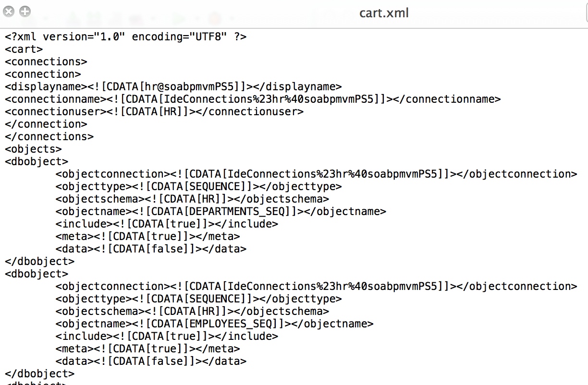Click the cart.xml window title
The image size is (588, 385).
pyautogui.click(x=384, y=12)
